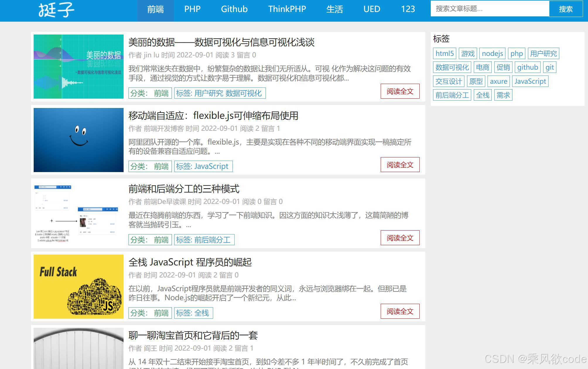Click 阅读全文 for flexible.js article
Viewport: 588px width, 369px height.
pos(400,165)
